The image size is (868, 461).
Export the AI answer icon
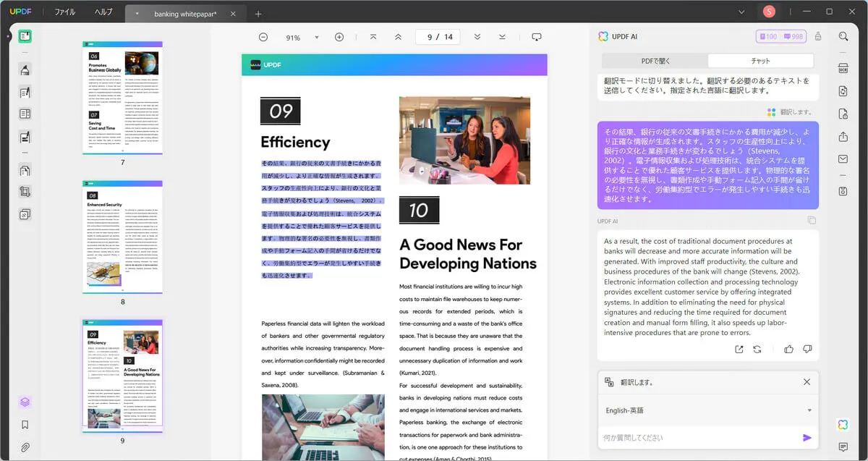point(739,349)
